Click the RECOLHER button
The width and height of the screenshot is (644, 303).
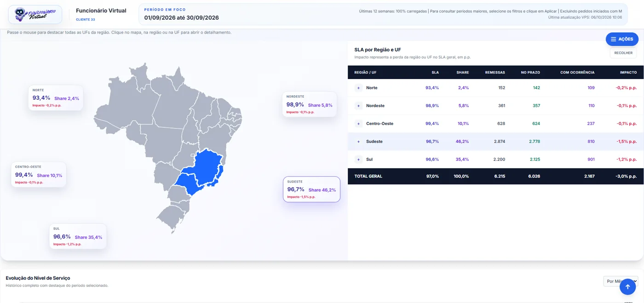pyautogui.click(x=623, y=53)
